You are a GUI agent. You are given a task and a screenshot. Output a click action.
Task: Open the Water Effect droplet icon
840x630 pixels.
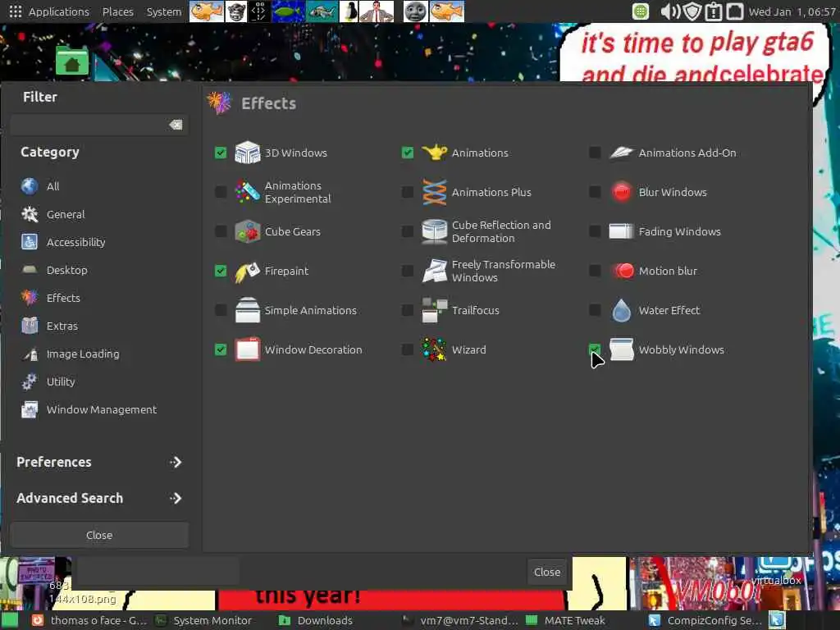622,310
